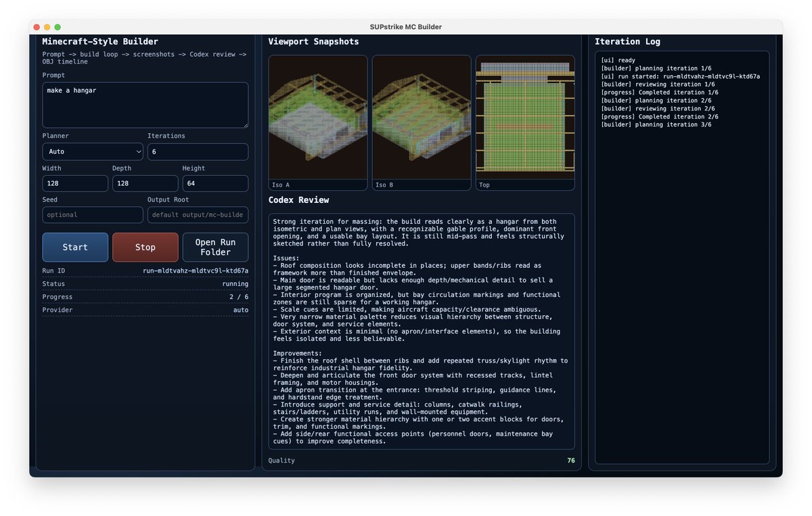Image resolution: width=812 pixels, height=516 pixels.
Task: Focus the Prompt text area
Action: click(145, 105)
